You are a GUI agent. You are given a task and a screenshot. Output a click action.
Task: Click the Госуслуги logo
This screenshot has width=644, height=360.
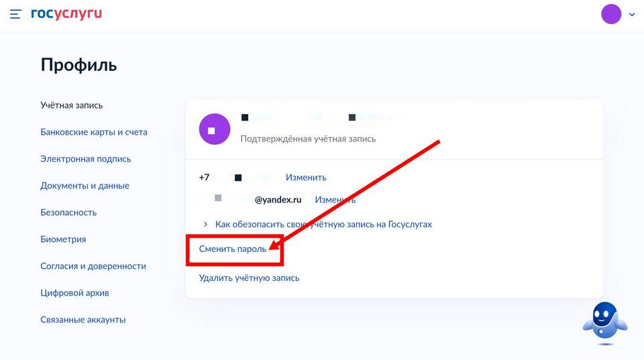point(66,13)
